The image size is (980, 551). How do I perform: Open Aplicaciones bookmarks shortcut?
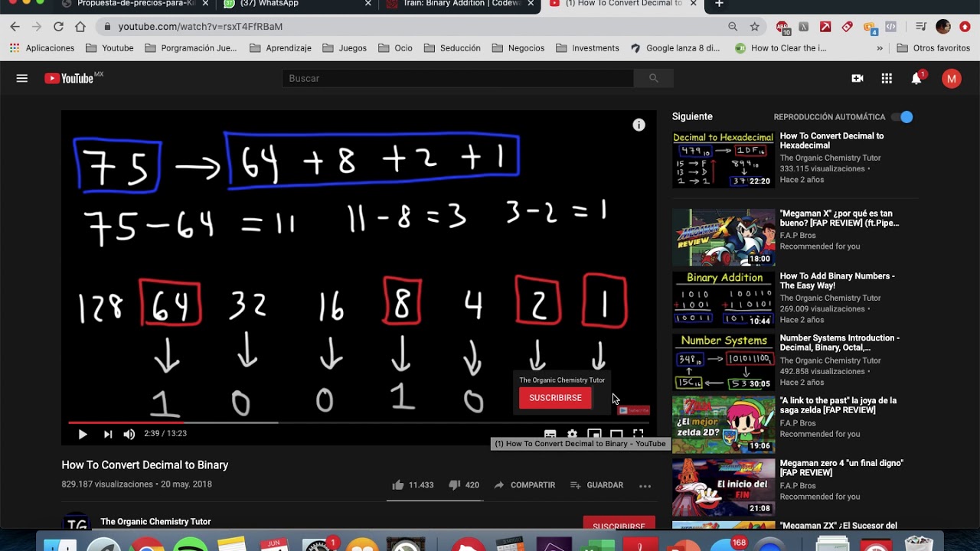click(42, 47)
